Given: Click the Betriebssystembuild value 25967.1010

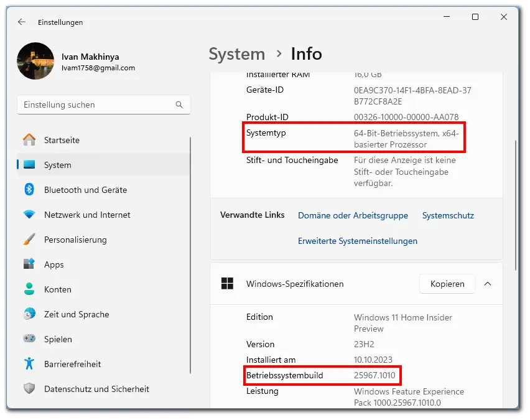Looking at the screenshot, I should point(374,375).
